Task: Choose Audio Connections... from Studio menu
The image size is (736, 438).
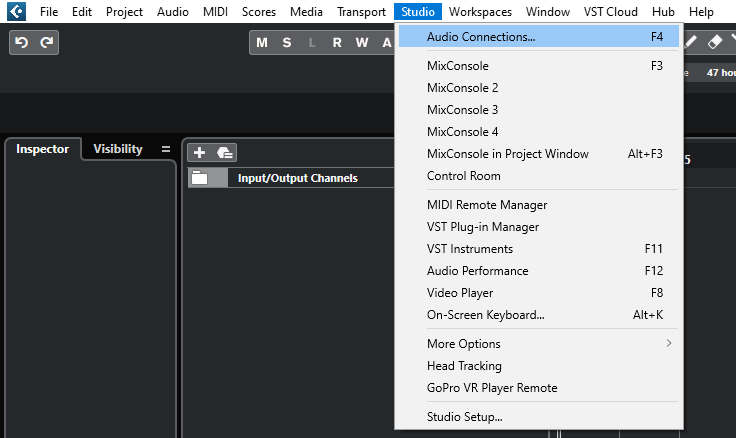Action: pos(539,37)
